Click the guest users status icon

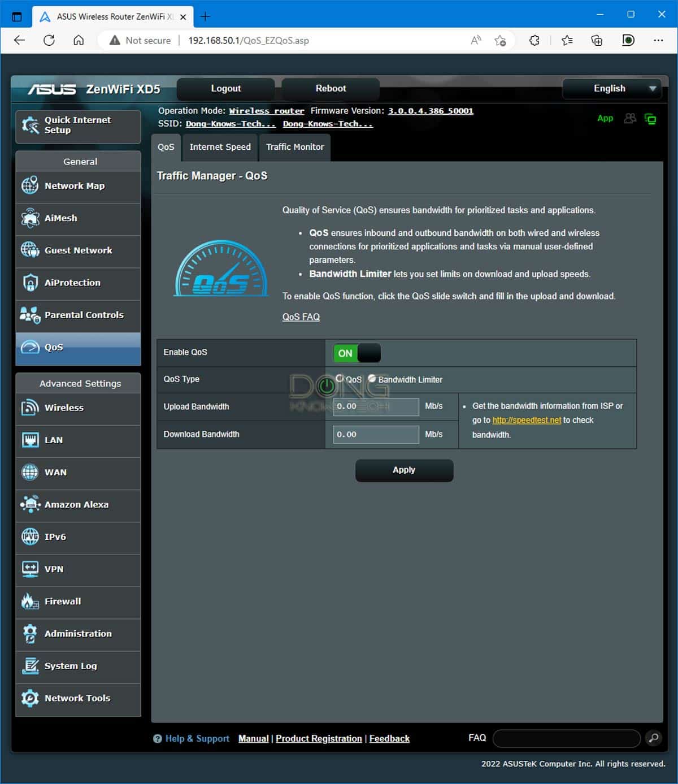(x=630, y=118)
